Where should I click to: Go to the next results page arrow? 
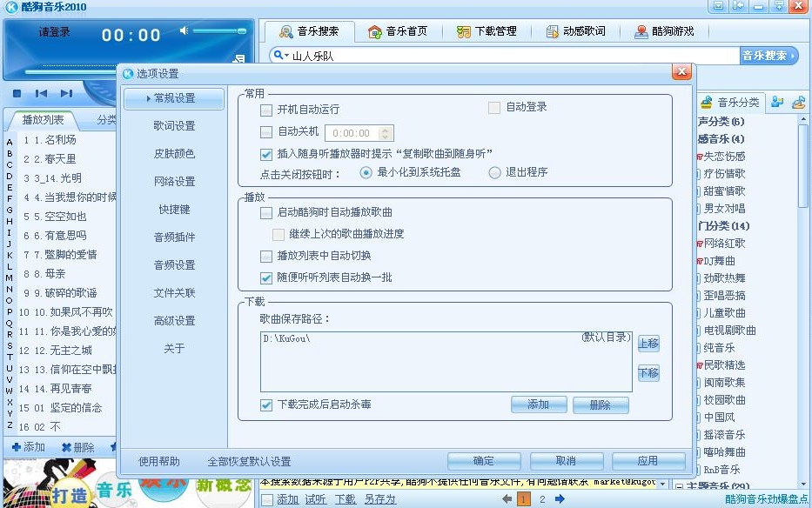point(560,498)
